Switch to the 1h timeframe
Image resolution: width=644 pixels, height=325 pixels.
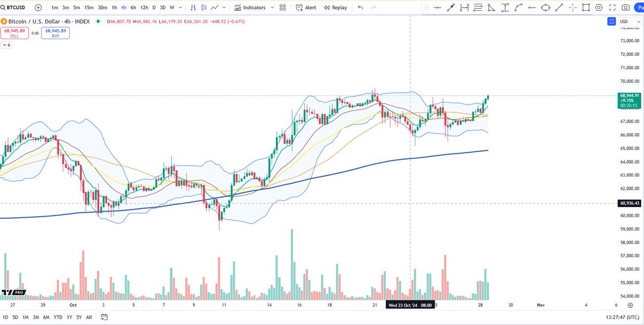coord(114,8)
